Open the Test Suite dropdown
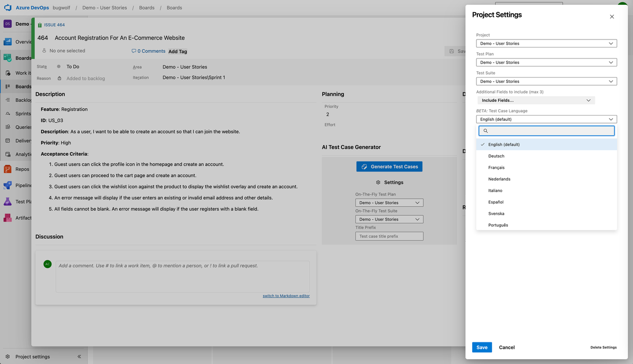This screenshot has width=633, height=364. (x=546, y=81)
